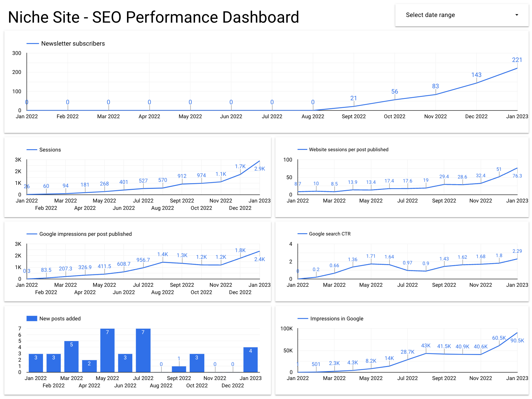
Task: Click the Jun 2022 bar in New posts chart
Action: [x=125, y=363]
